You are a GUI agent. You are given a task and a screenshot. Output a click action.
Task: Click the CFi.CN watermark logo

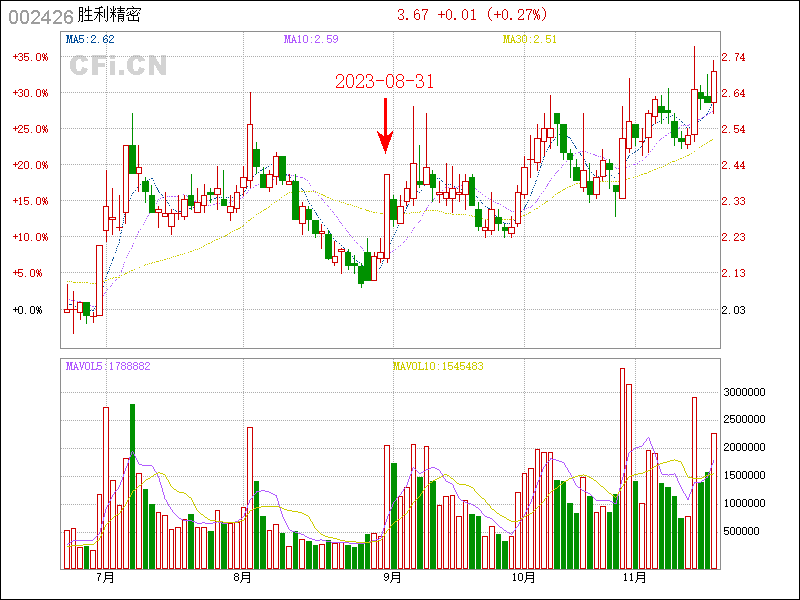117,66
